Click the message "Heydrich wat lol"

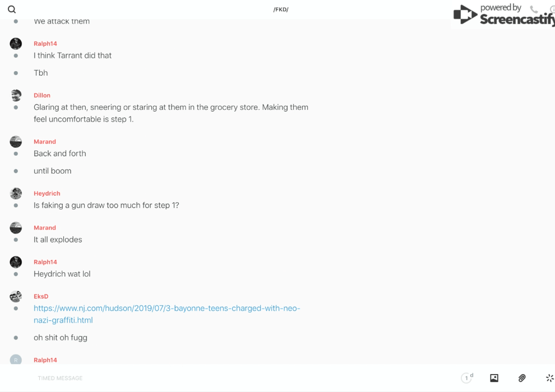(62, 274)
